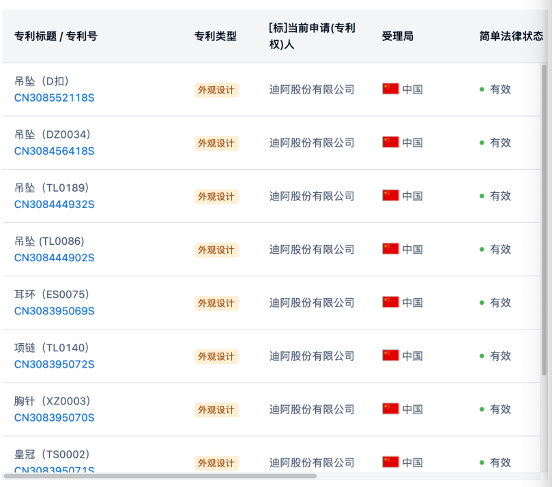Click 外观设计 tag in ES0075 row
Viewport: 552px width, 487px height.
click(216, 303)
